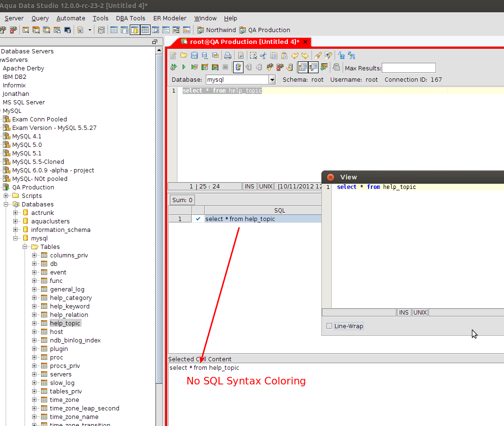Image resolution: width=504 pixels, height=426 pixels.
Task: Click the highlighter/format icon in editor toolbar
Action: point(318,56)
